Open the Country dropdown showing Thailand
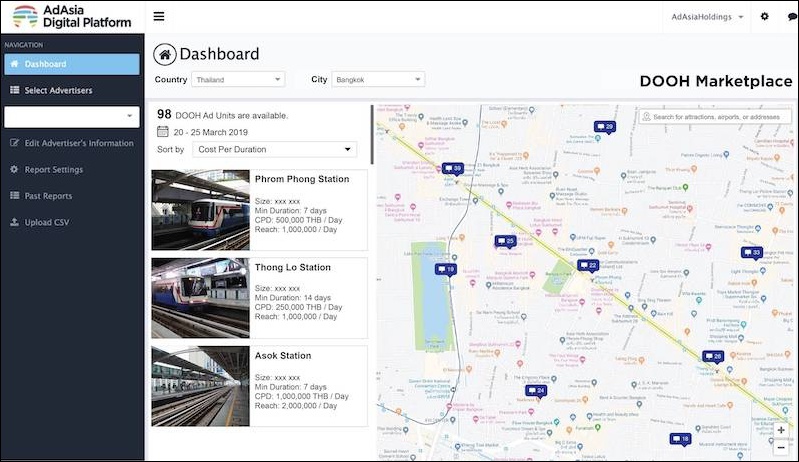Screen dimensions: 799x462 coord(238,79)
